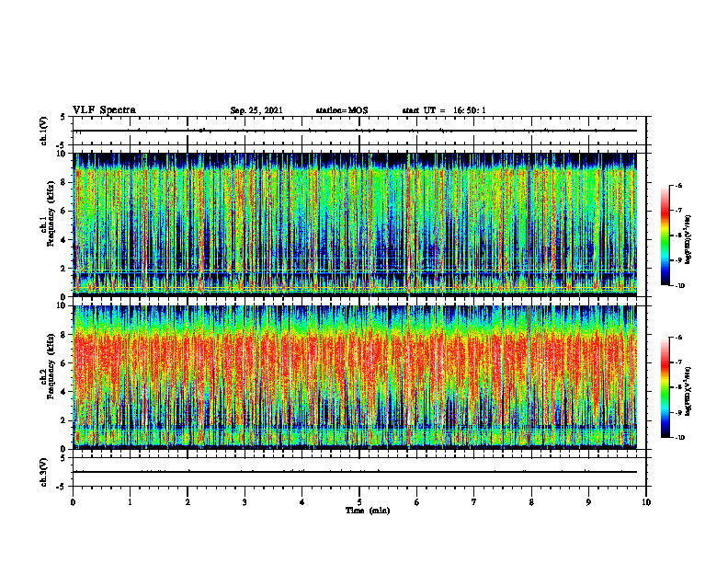Click the "-10" value on ch.1 color bar
This screenshot has height=563, width=728.
(680, 286)
